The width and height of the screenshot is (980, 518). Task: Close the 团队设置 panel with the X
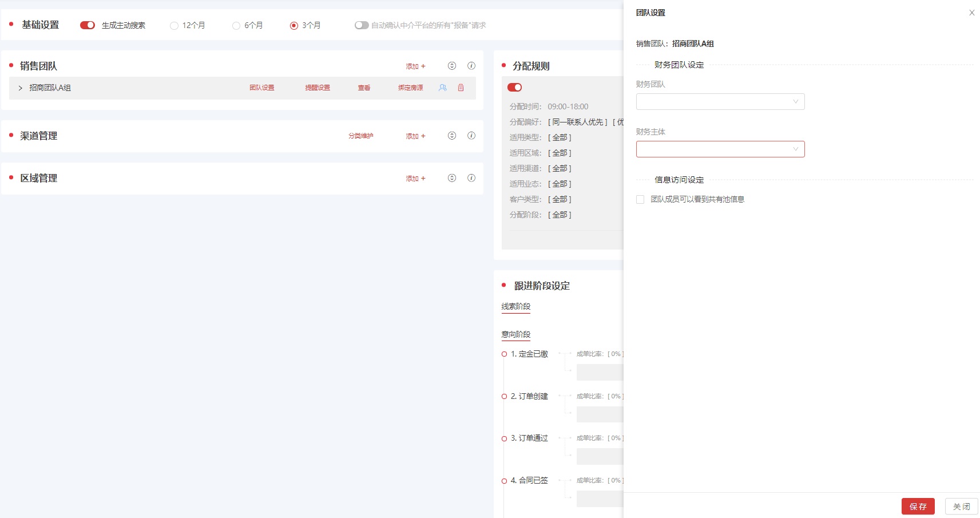971,13
